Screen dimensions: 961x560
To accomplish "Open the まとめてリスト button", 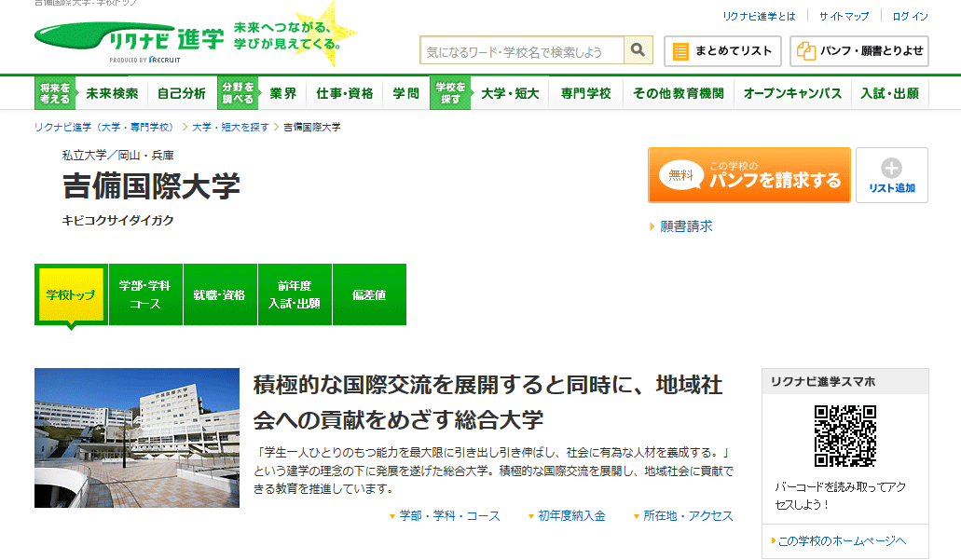I will pyautogui.click(x=722, y=51).
